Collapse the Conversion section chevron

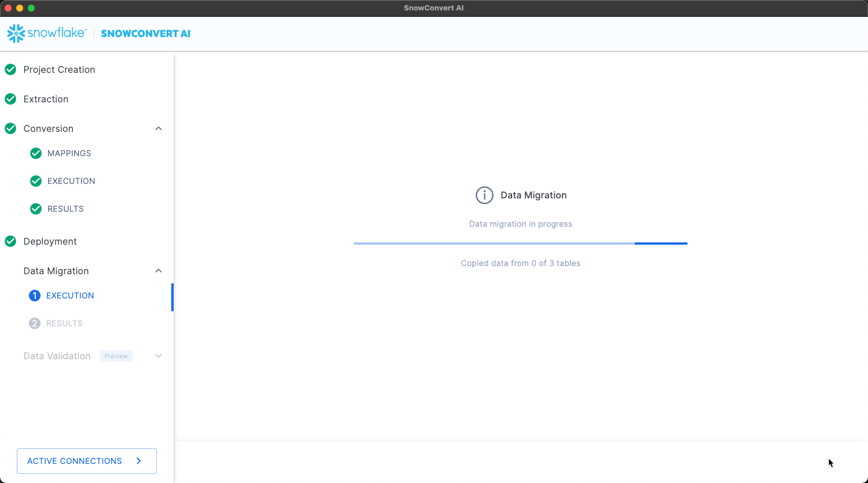[159, 128]
